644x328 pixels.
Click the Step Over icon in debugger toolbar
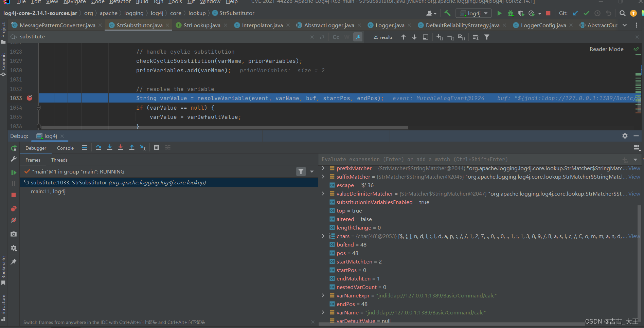pyautogui.click(x=99, y=147)
